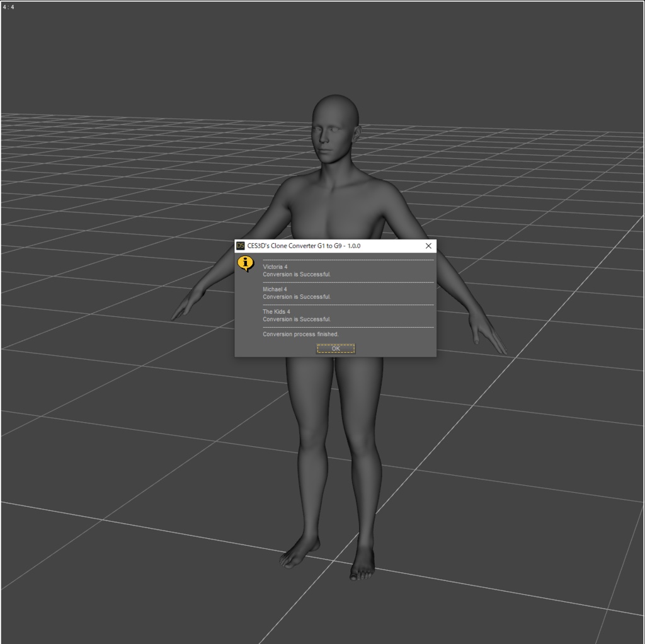Click the dashed separator above Victoria 4
Image resolution: width=645 pixels, height=644 pixels.
tap(346, 258)
